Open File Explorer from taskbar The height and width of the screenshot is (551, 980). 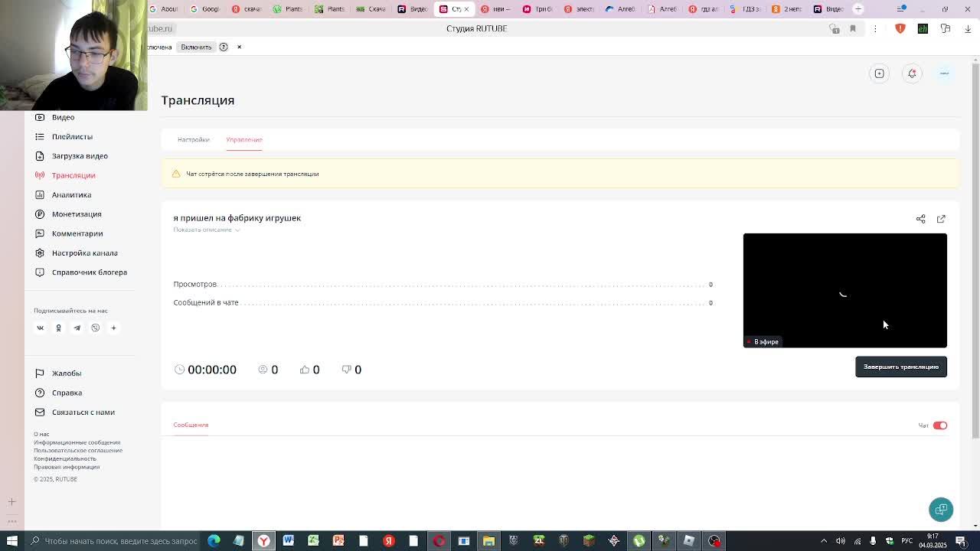(488, 541)
